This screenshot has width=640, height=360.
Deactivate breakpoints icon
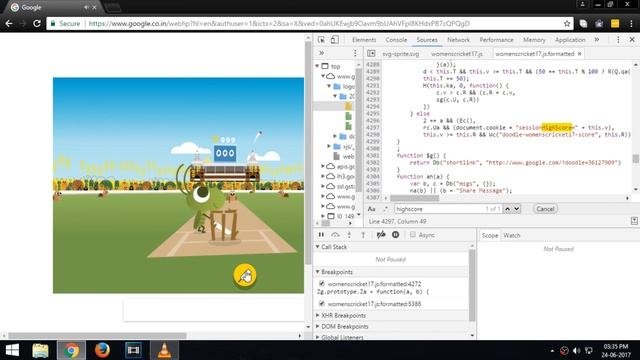pos(381,235)
